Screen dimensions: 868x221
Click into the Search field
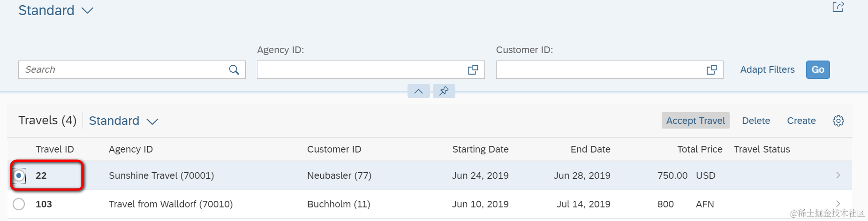pyautogui.click(x=122, y=70)
